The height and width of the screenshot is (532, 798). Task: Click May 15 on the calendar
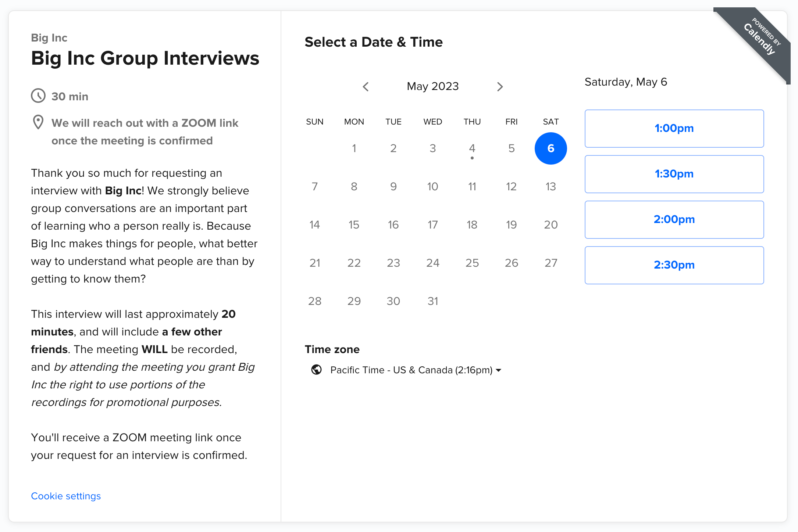pyautogui.click(x=354, y=225)
